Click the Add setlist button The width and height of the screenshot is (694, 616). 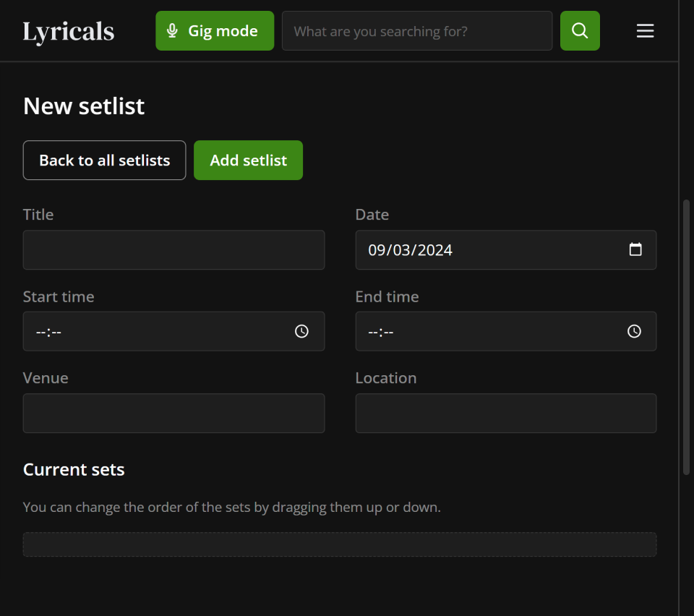tap(248, 160)
